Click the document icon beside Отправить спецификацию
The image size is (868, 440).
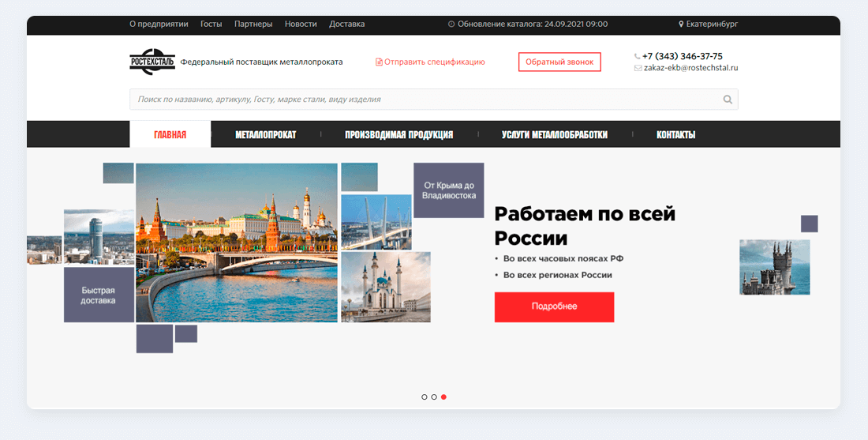pyautogui.click(x=379, y=62)
